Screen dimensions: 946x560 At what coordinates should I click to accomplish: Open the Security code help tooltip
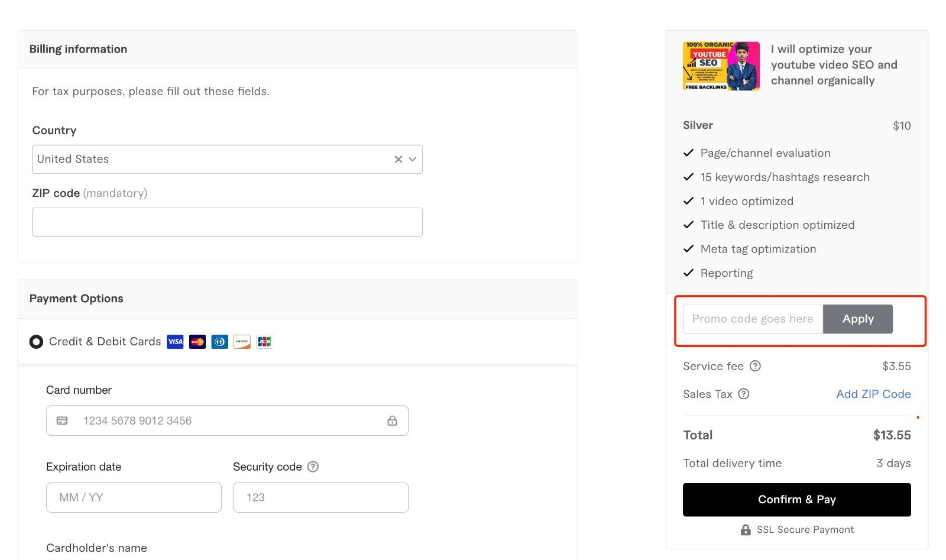[x=313, y=467]
